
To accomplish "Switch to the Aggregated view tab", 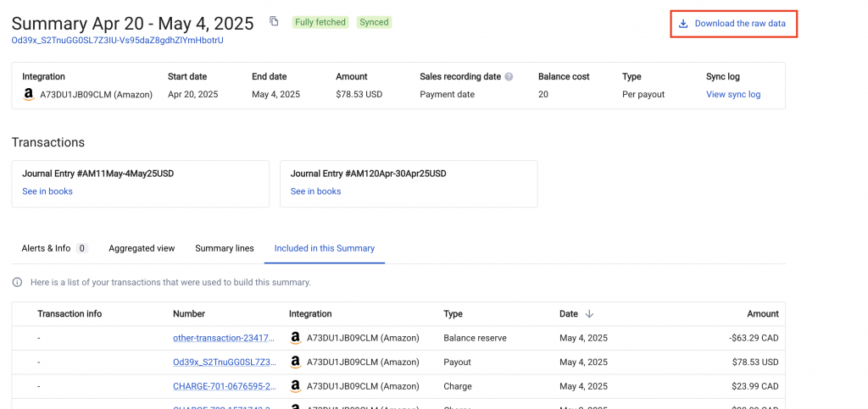I will [x=142, y=248].
